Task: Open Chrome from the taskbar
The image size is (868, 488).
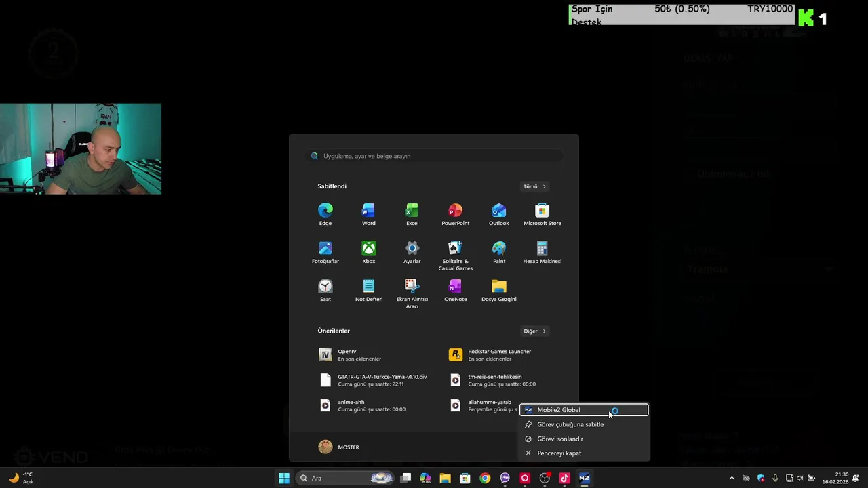Action: 485,478
